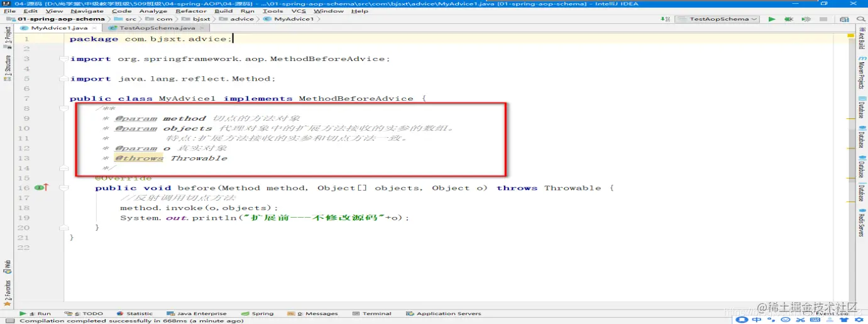Run the TestAopSchema configuration
This screenshot has height=324, width=868.
point(772,19)
